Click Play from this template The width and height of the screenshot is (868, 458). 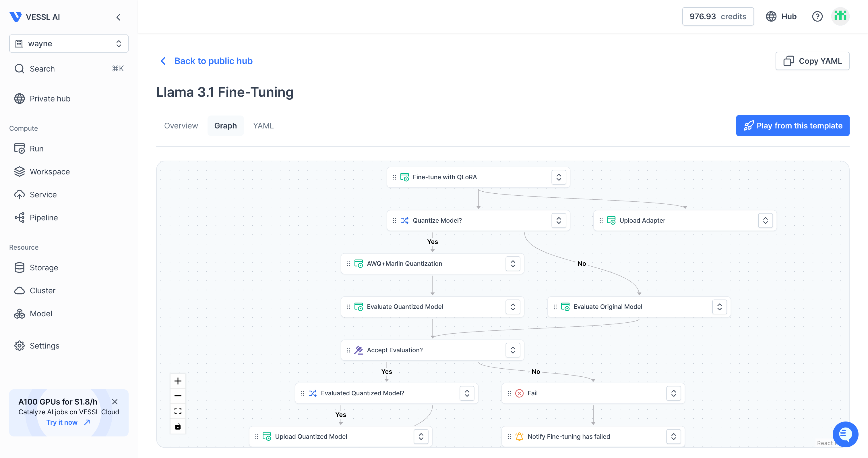[x=793, y=126]
